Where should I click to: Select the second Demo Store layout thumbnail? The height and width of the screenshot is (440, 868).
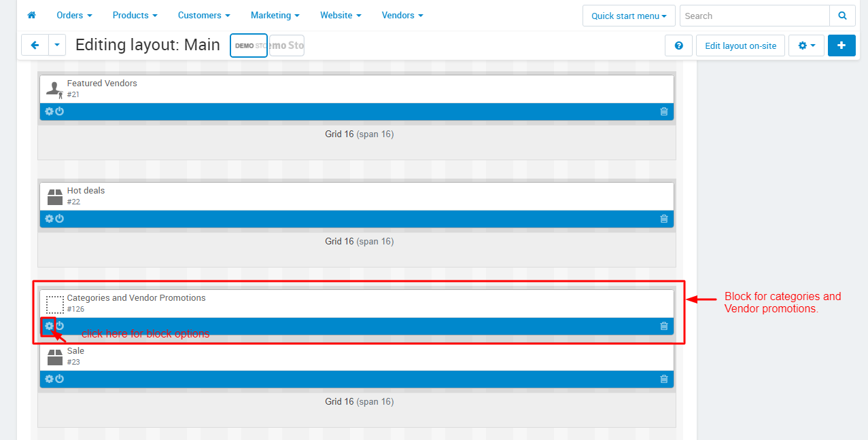pos(287,45)
